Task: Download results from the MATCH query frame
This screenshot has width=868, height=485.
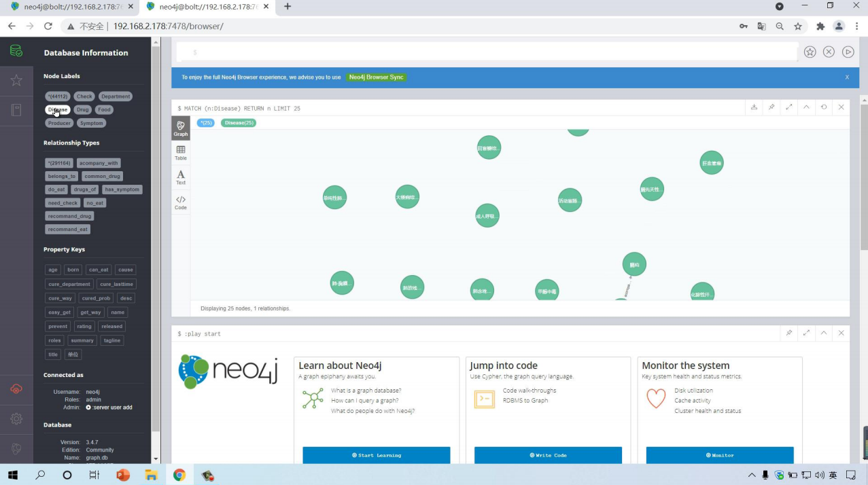Action: 754,107
